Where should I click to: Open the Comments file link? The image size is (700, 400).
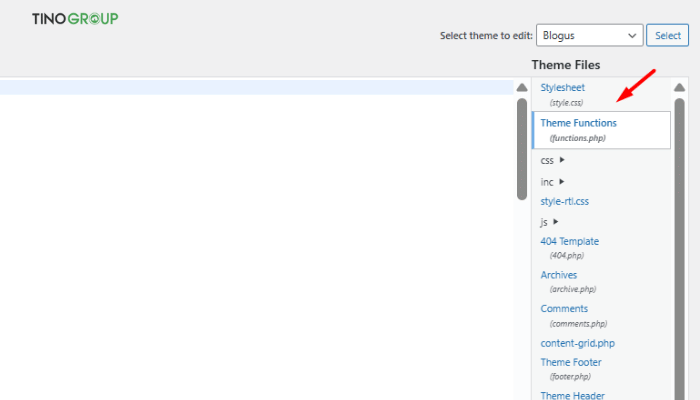tap(564, 308)
